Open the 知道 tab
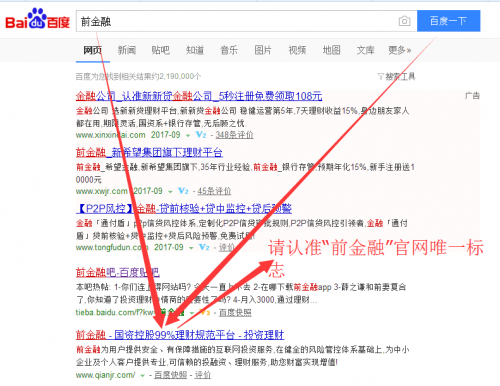Image resolution: width=500 pixels, height=386 pixels. [195, 50]
